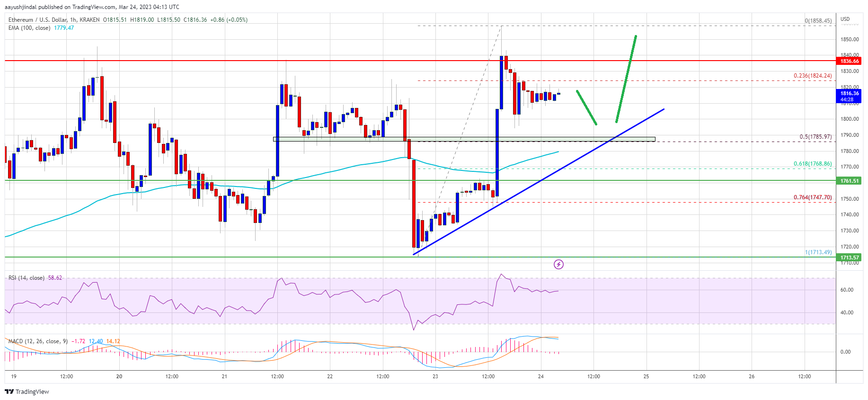This screenshot has width=868, height=400.
Task: Click the MACD value 14.12
Action: [113, 341]
